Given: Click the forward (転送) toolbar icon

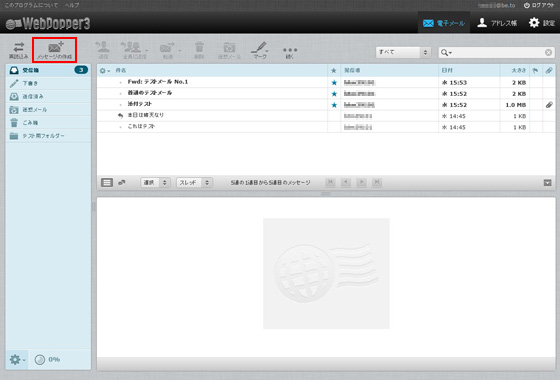Looking at the screenshot, I should (168, 50).
